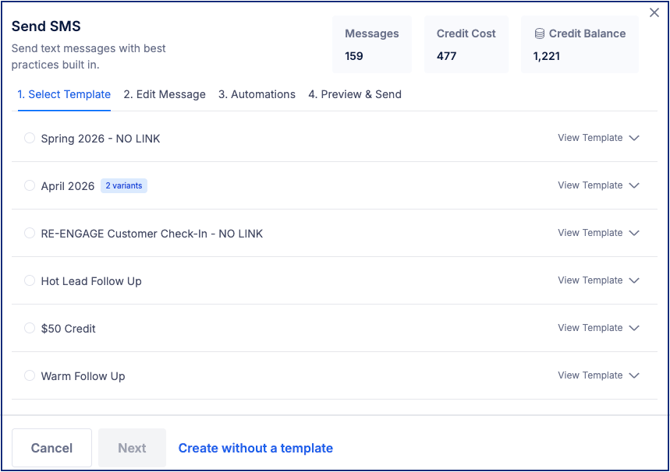Close the Send SMS dialog

654,12
